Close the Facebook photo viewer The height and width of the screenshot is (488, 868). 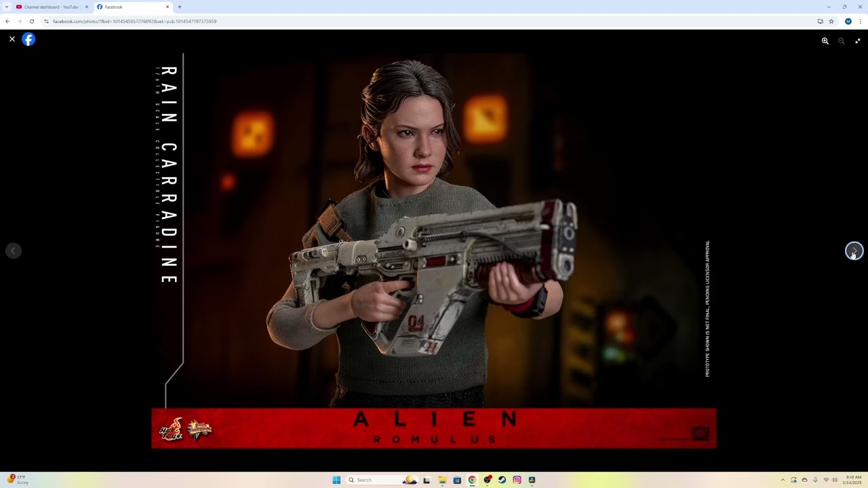pyautogui.click(x=12, y=39)
